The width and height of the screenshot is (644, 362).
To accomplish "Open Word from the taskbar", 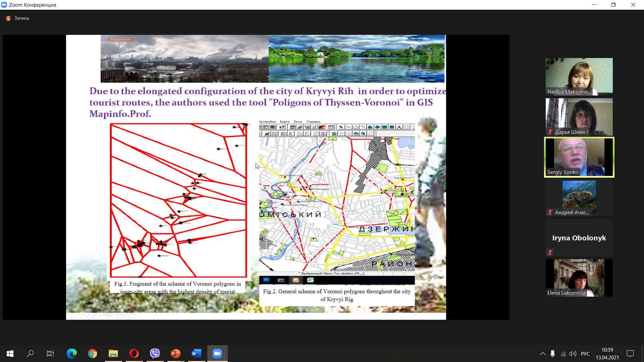I will (x=196, y=354).
